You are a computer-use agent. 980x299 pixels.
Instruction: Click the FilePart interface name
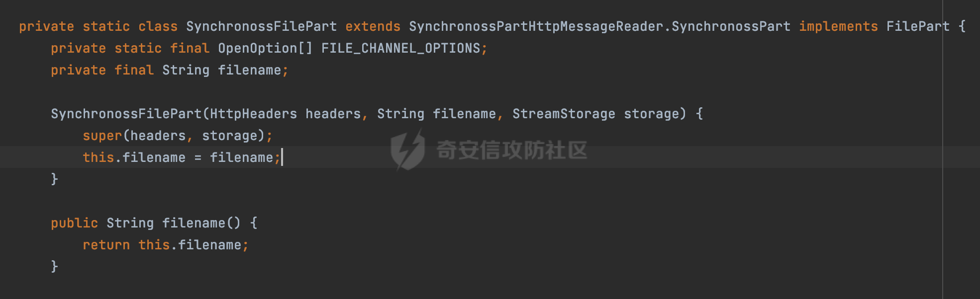point(918,27)
